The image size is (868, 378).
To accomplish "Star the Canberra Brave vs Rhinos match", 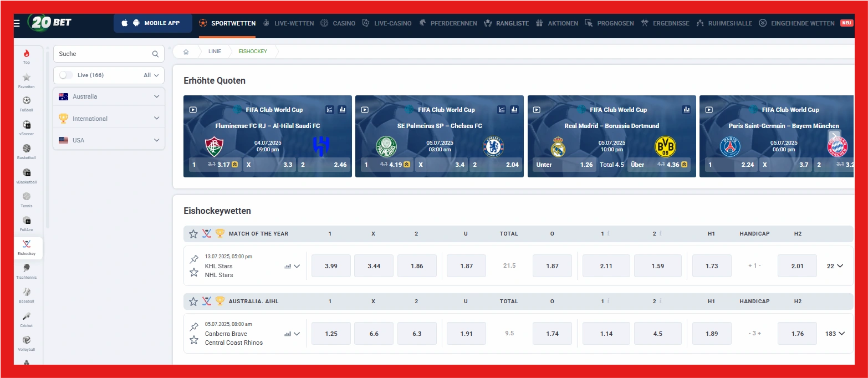I will (194, 340).
